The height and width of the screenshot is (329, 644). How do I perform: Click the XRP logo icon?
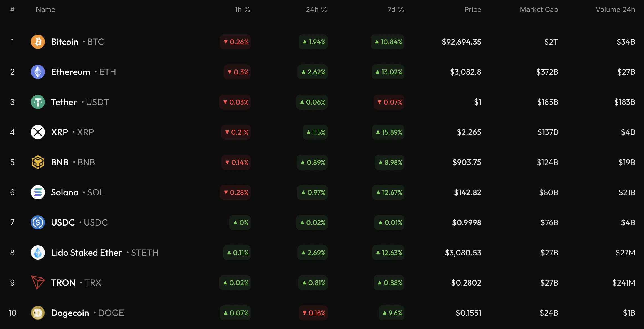[38, 132]
